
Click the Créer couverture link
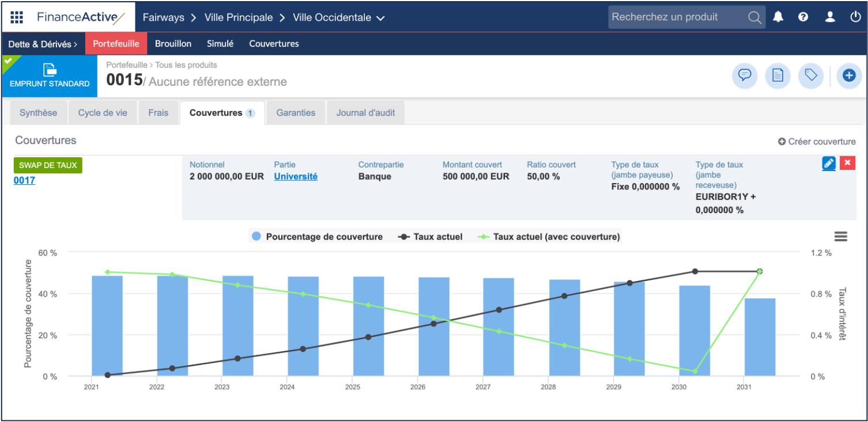(x=817, y=142)
